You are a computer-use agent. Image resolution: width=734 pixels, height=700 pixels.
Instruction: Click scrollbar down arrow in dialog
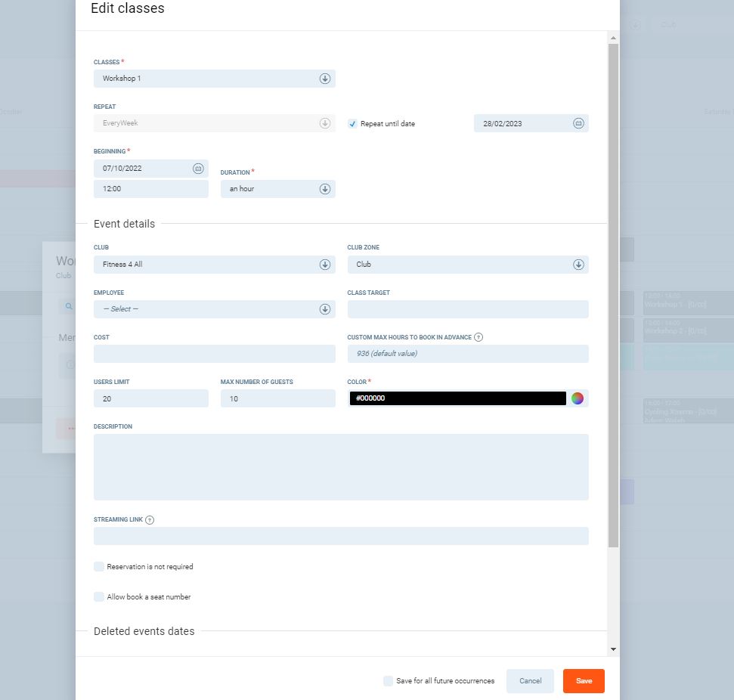point(613,649)
